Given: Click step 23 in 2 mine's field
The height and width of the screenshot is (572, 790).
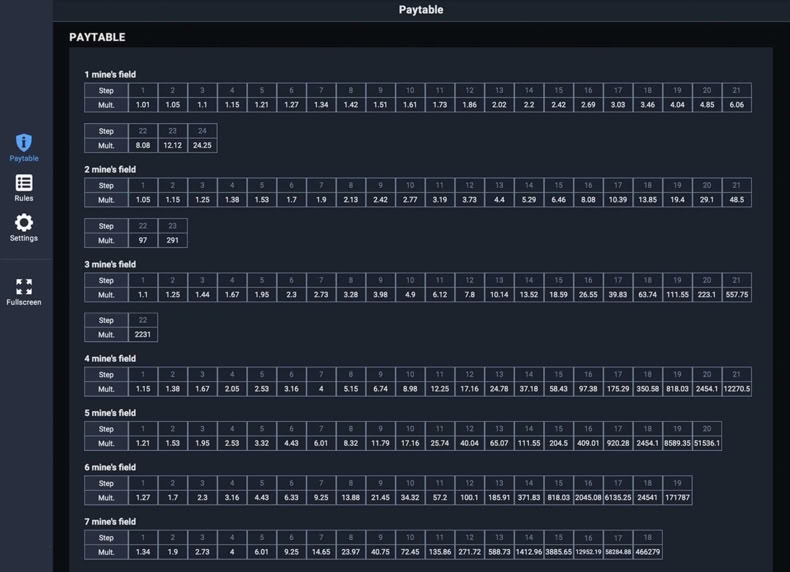Looking at the screenshot, I should 172,226.
